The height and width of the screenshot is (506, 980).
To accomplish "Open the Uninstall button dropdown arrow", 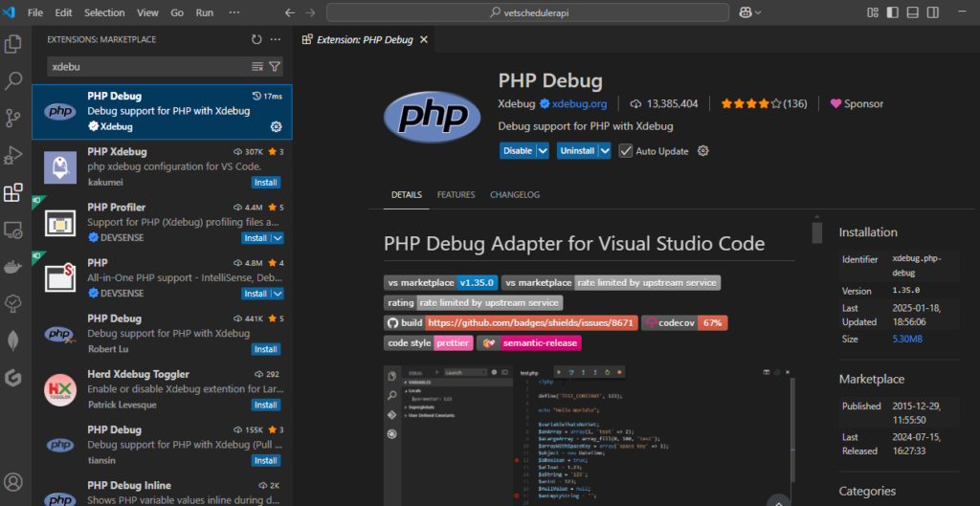I will pos(605,150).
